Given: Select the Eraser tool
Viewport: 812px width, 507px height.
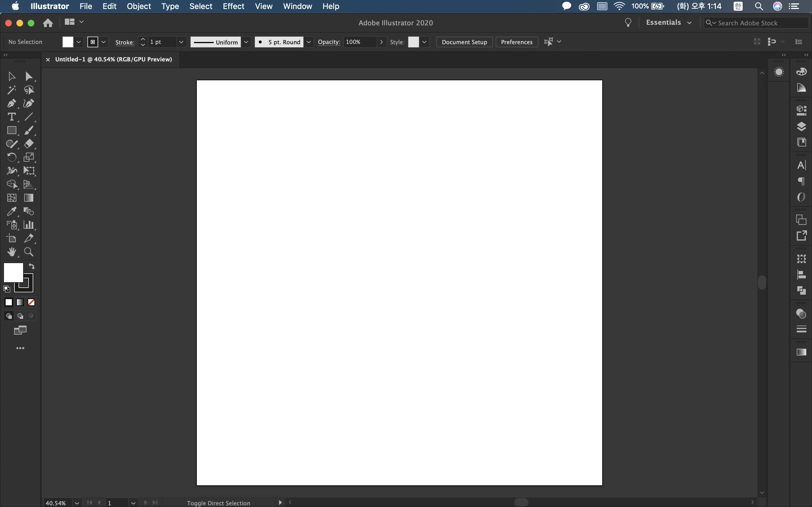Looking at the screenshot, I should coord(28,144).
